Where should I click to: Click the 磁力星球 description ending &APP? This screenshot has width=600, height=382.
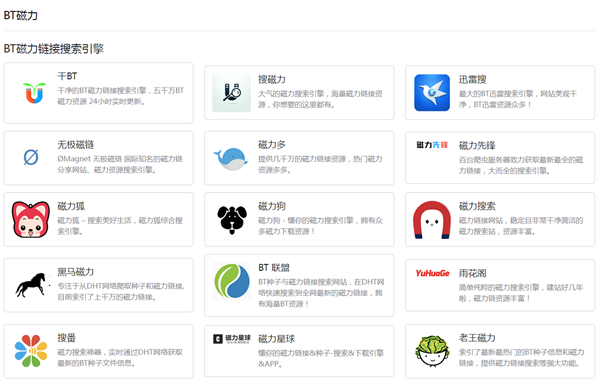(321, 358)
